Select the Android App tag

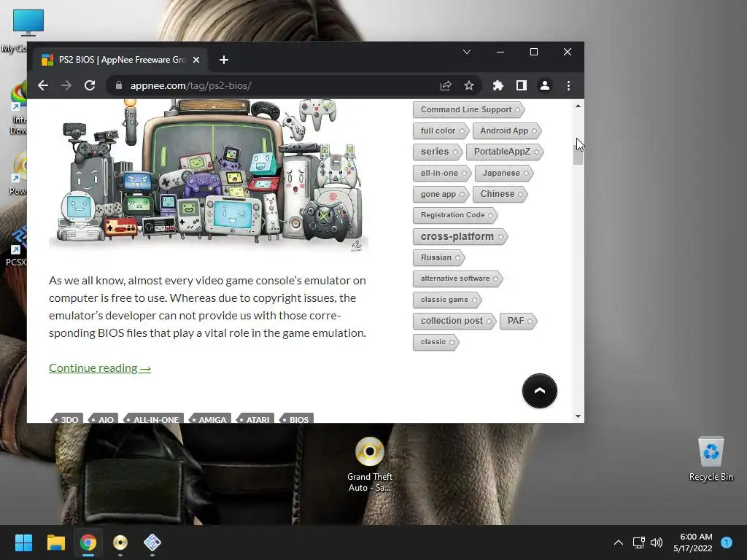pos(507,131)
